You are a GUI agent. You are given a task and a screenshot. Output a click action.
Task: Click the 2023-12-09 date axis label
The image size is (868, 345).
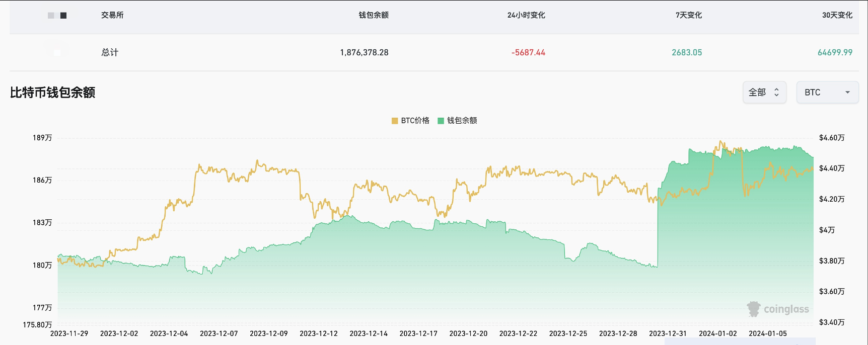268,333
